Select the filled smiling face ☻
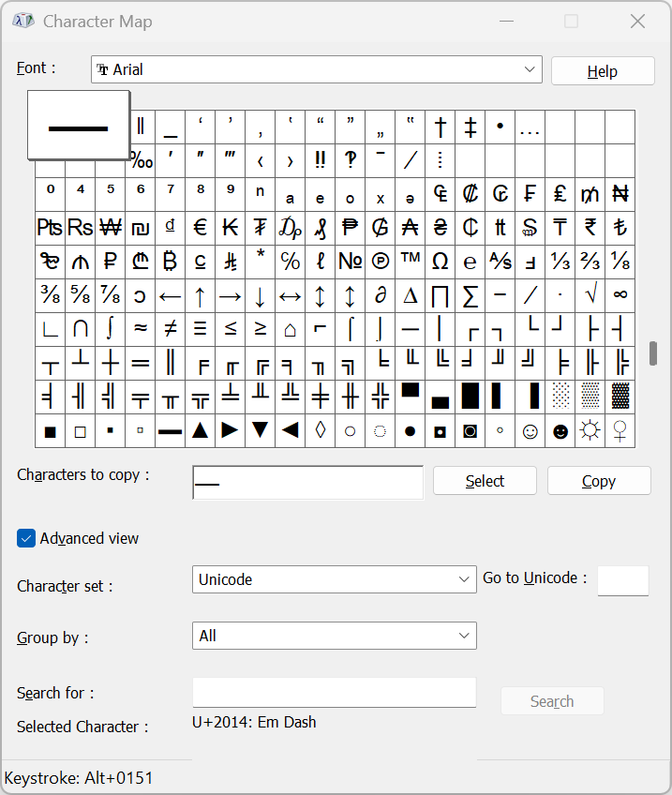Screen dimensions: 672x795 tap(560, 431)
